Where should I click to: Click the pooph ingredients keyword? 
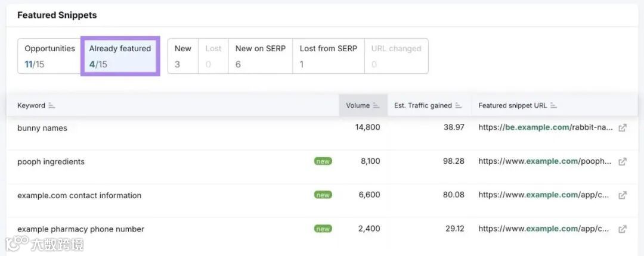click(51, 162)
